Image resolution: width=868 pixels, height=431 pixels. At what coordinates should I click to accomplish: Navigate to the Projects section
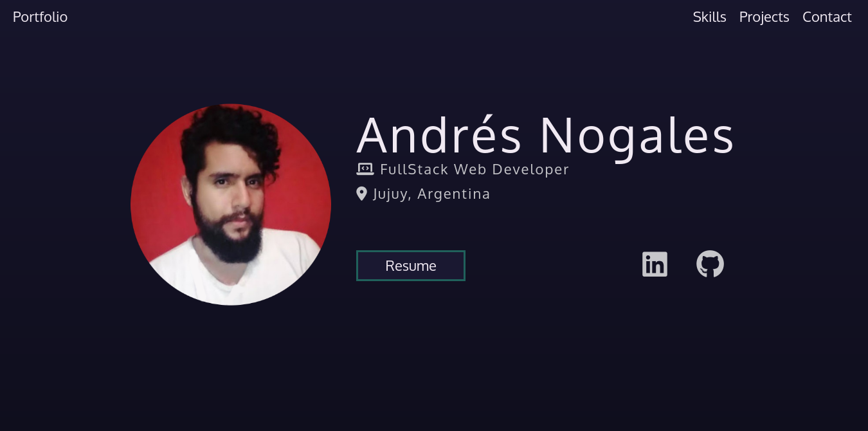coord(764,17)
